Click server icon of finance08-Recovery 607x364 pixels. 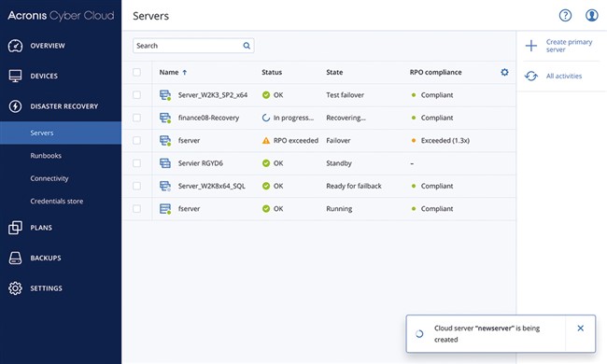(165, 118)
